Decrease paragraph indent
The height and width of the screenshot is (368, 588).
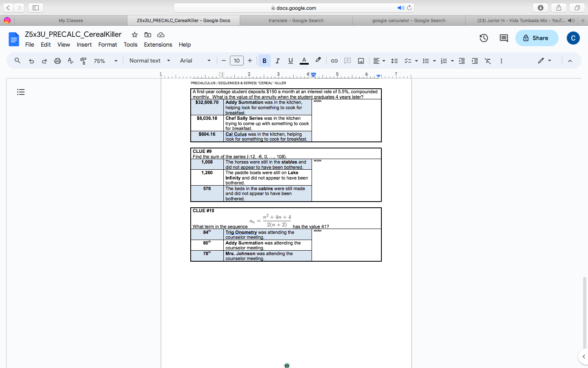coord(462,61)
